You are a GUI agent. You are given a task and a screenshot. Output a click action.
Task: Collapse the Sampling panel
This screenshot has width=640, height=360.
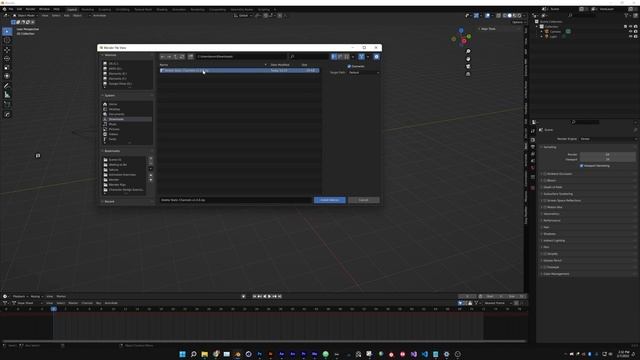coord(549,147)
